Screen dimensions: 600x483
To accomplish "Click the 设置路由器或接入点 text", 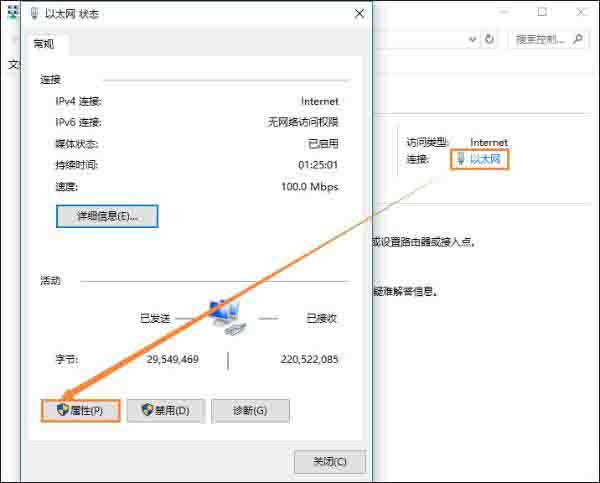I will click(x=424, y=242).
